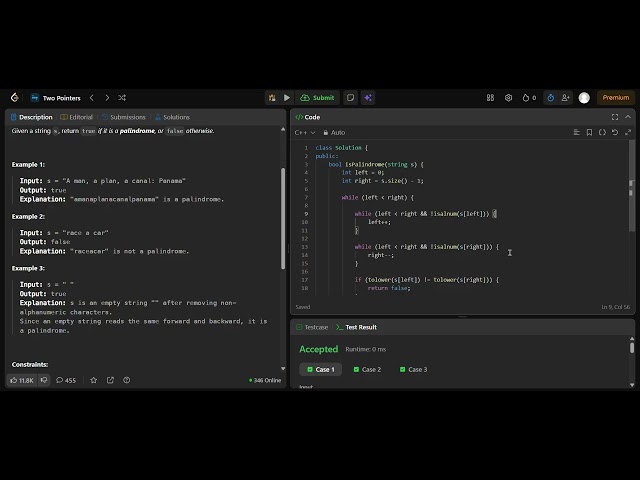The height and width of the screenshot is (480, 640).
Task: Click the Accepted status text
Action: coord(318,349)
